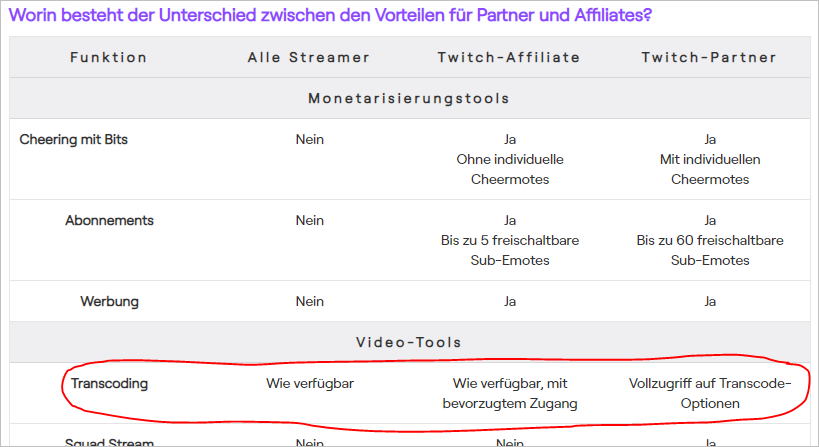The height and width of the screenshot is (447, 819).
Task: Select the 'Alle Streamer' column header
Action: pyautogui.click(x=309, y=57)
